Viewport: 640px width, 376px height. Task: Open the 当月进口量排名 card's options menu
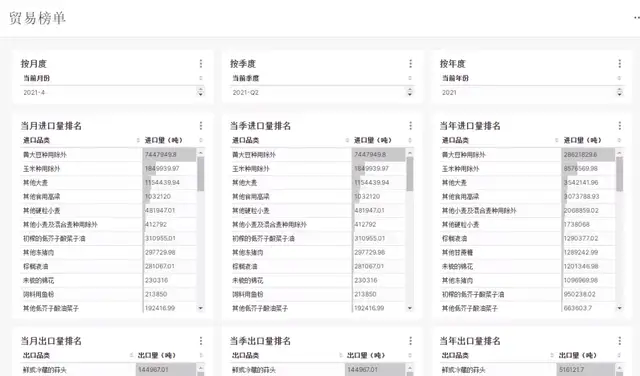click(x=201, y=126)
